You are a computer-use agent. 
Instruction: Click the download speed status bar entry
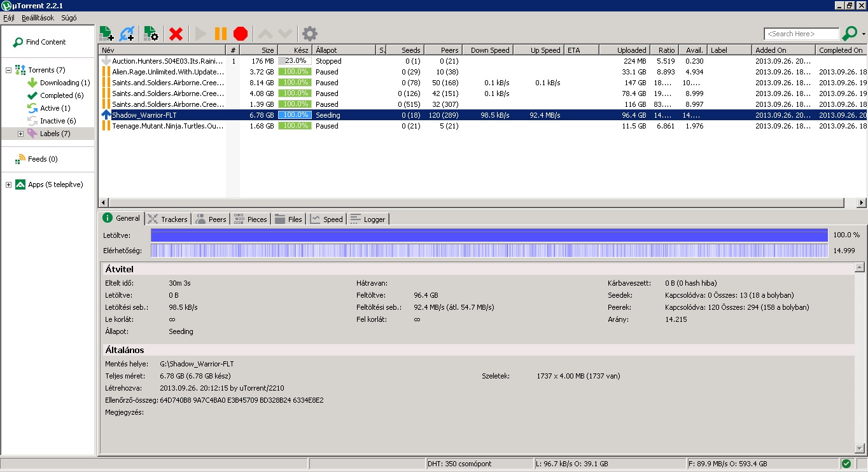tap(610, 464)
